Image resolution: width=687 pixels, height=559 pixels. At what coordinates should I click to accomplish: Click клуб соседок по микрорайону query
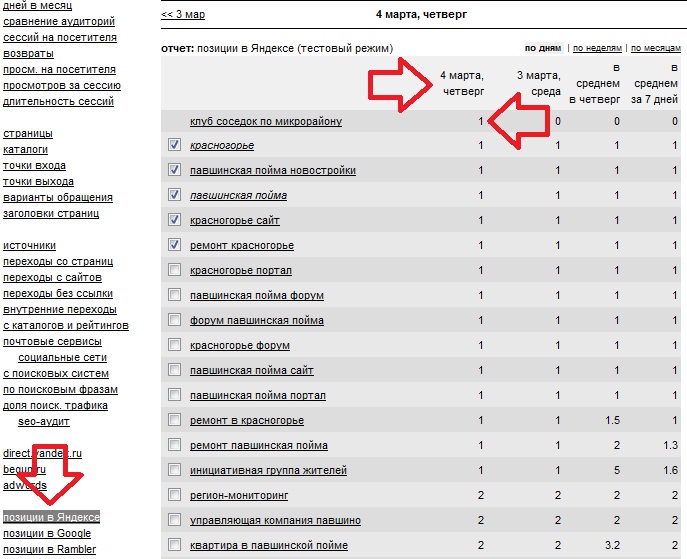tap(266, 122)
